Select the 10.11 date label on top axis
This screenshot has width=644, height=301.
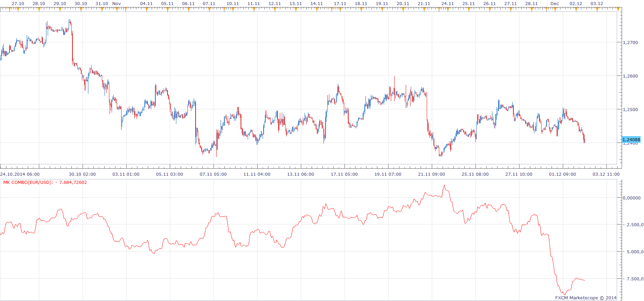click(233, 4)
